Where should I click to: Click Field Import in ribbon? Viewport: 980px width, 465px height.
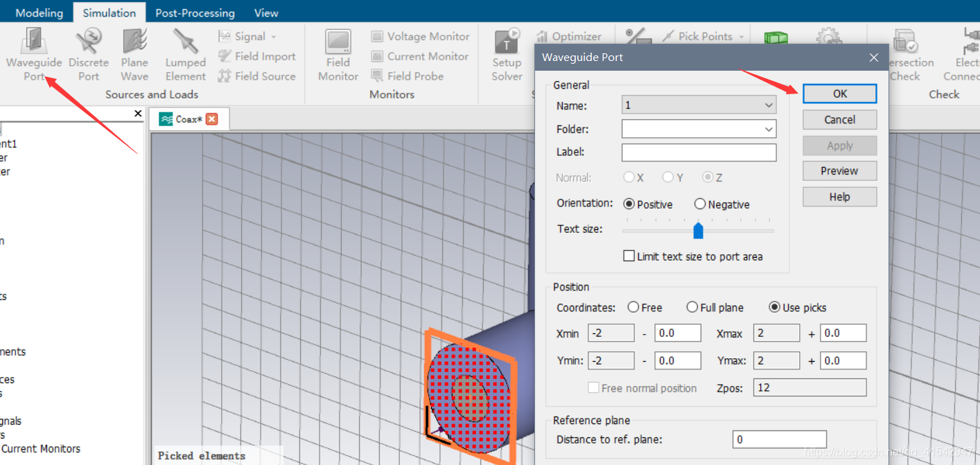tap(257, 56)
